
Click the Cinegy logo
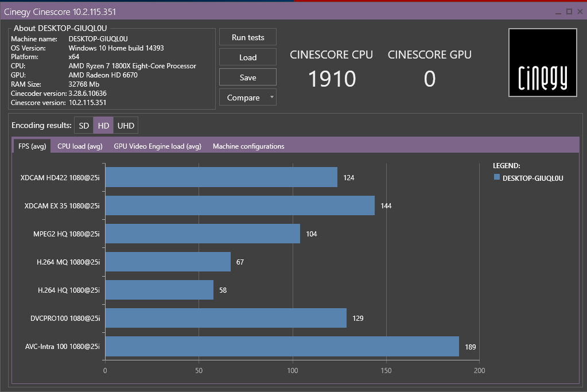pyautogui.click(x=542, y=63)
